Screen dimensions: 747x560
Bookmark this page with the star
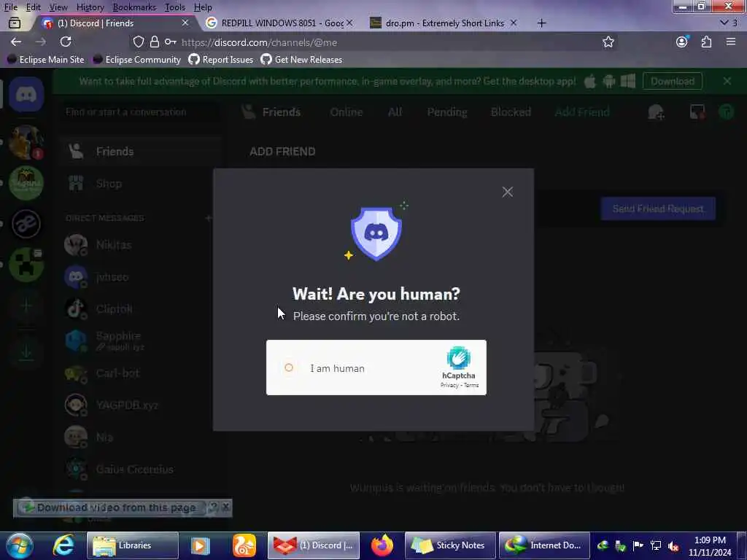click(x=608, y=42)
